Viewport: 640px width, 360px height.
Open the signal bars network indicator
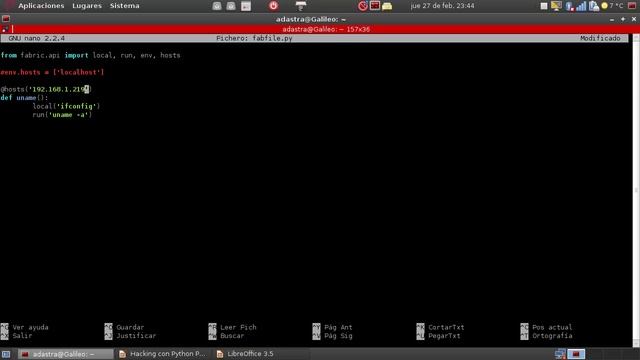coord(581,6)
